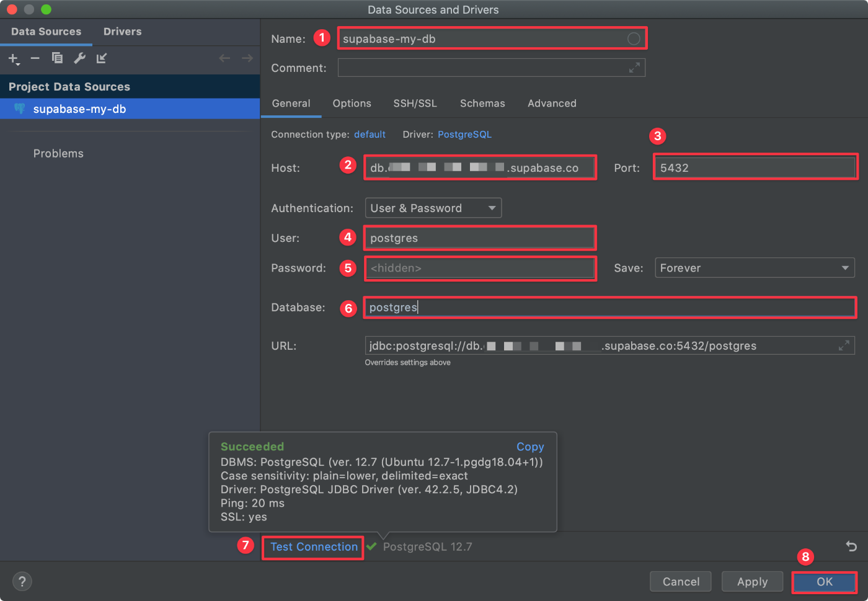The height and width of the screenshot is (601, 868).
Task: Switch to the Data Sources tab
Action: click(46, 32)
